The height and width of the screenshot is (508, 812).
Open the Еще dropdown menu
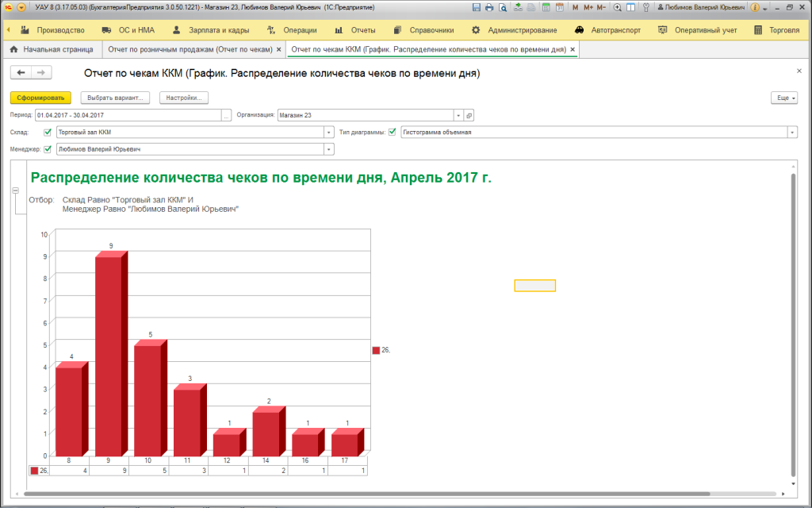[x=784, y=98]
